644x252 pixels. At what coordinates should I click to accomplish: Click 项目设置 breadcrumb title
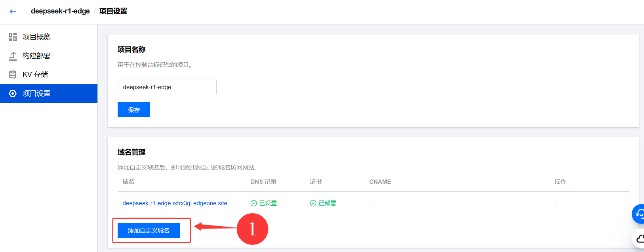113,11
